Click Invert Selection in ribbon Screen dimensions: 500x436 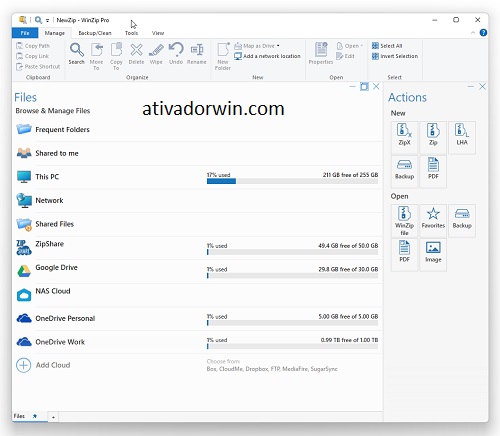[395, 56]
